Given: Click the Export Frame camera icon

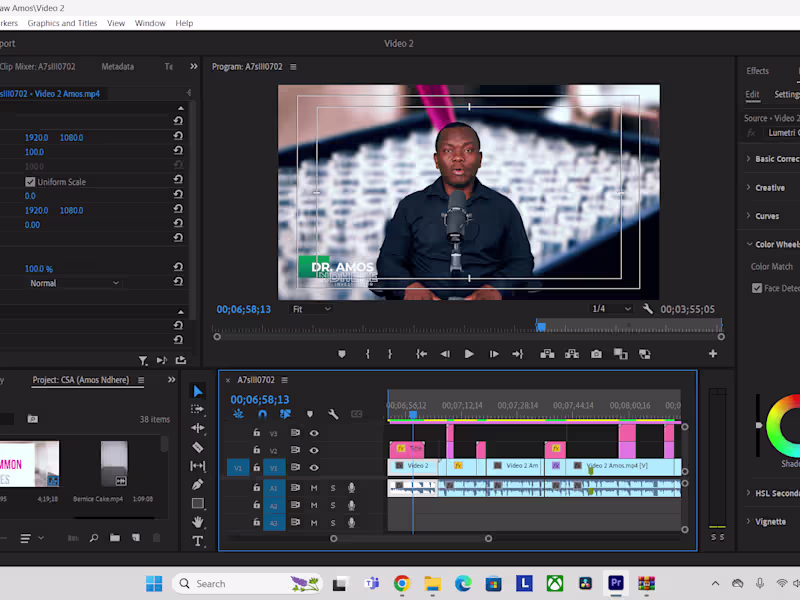Looking at the screenshot, I should [x=596, y=354].
